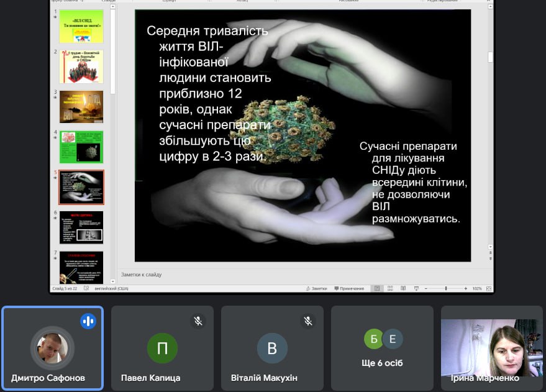Click green 'Б' avatar in more tile
This screenshot has width=546, height=392.
(374, 339)
